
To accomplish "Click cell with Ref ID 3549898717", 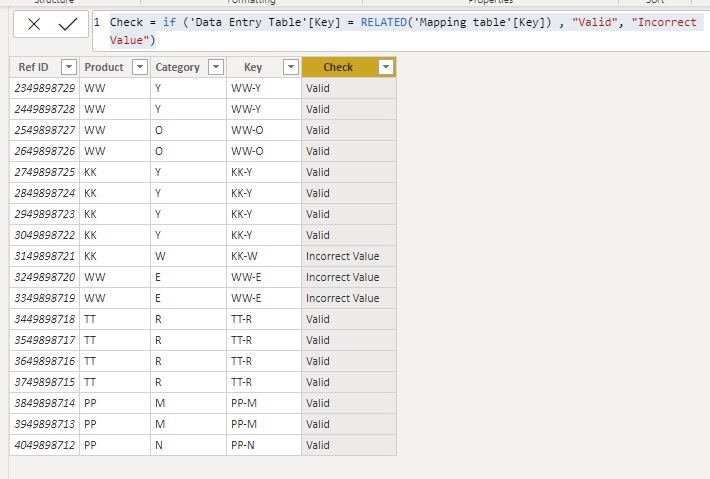I will [44, 340].
